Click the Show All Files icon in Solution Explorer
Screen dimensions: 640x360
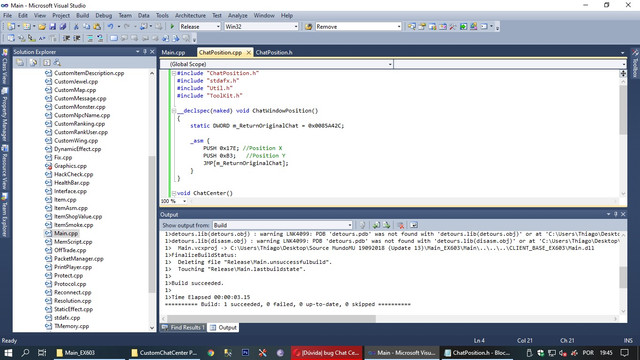33,62
